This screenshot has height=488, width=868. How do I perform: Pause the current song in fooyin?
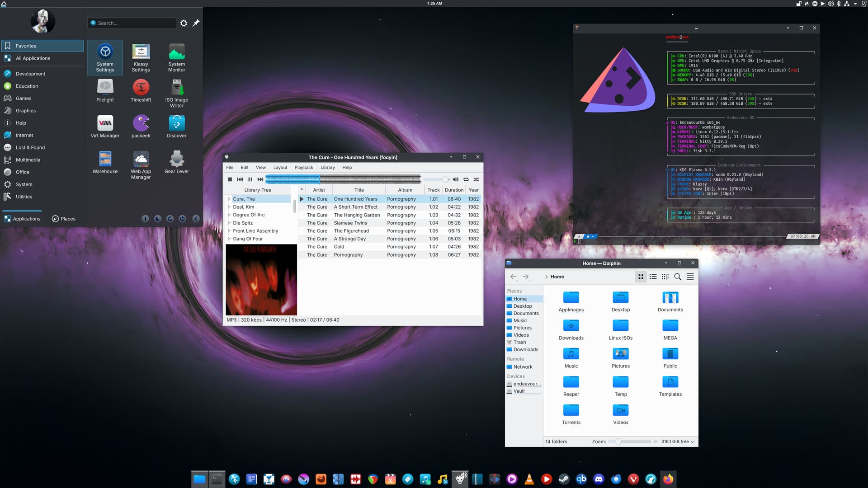click(250, 179)
